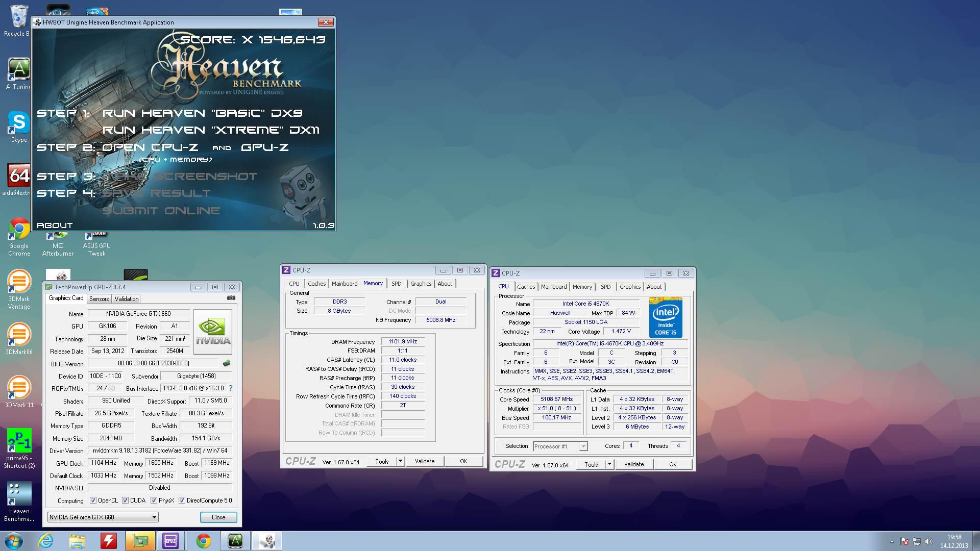The image size is (980, 551).
Task: Click the Windows Start orb
Action: [13, 541]
